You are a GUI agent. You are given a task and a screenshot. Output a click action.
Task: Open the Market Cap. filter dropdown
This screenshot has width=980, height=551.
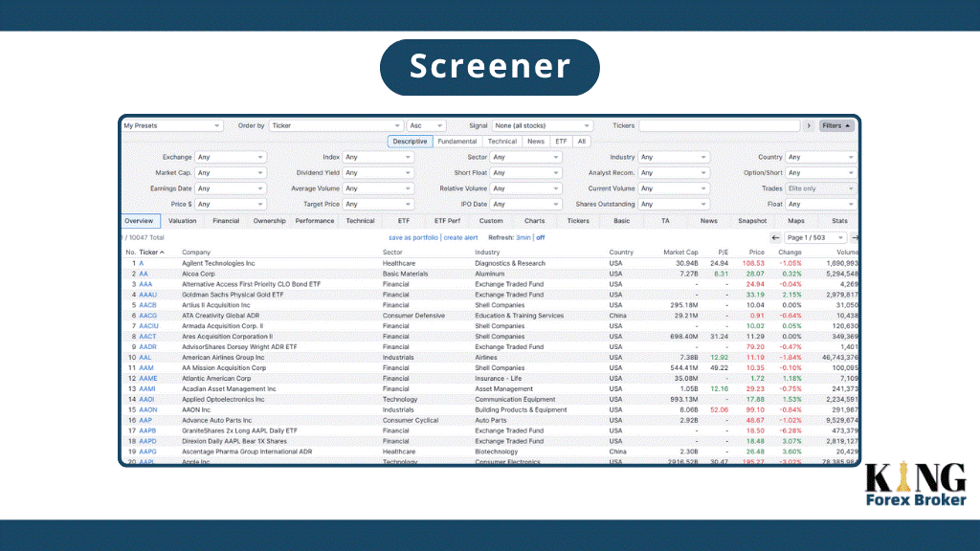coord(231,172)
